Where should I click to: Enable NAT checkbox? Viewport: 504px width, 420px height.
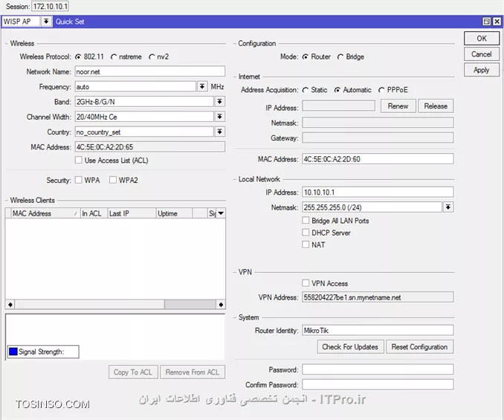[306, 245]
